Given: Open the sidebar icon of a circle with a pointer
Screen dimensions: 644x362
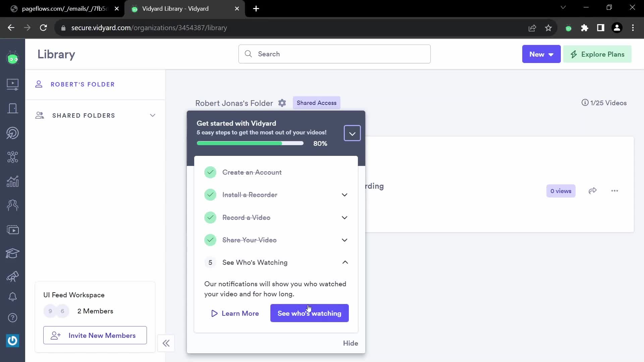Looking at the screenshot, I should (x=13, y=133).
